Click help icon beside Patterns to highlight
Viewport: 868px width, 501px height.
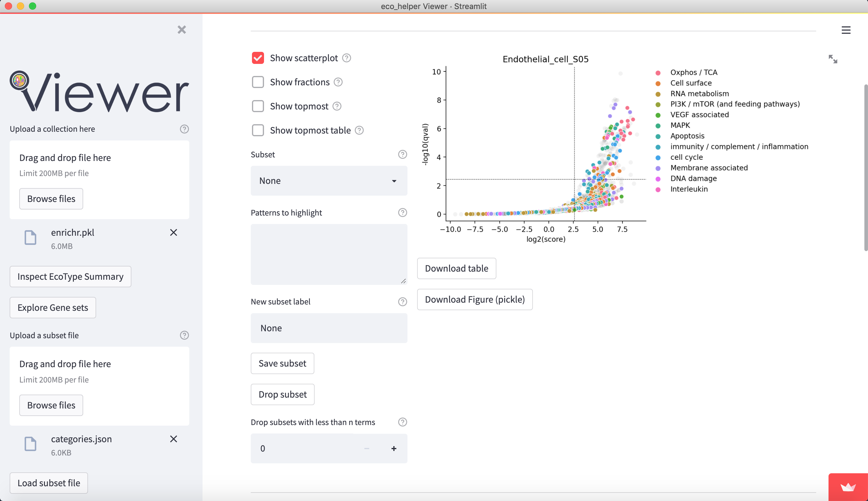(402, 213)
